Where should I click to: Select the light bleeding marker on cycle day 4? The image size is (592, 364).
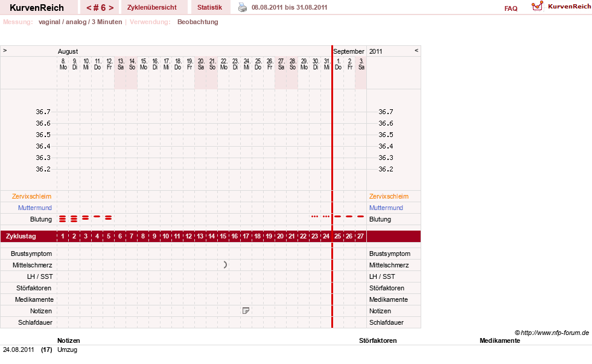tap(97, 216)
